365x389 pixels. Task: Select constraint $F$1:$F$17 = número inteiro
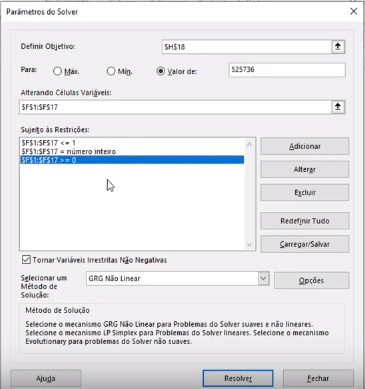tap(132, 151)
